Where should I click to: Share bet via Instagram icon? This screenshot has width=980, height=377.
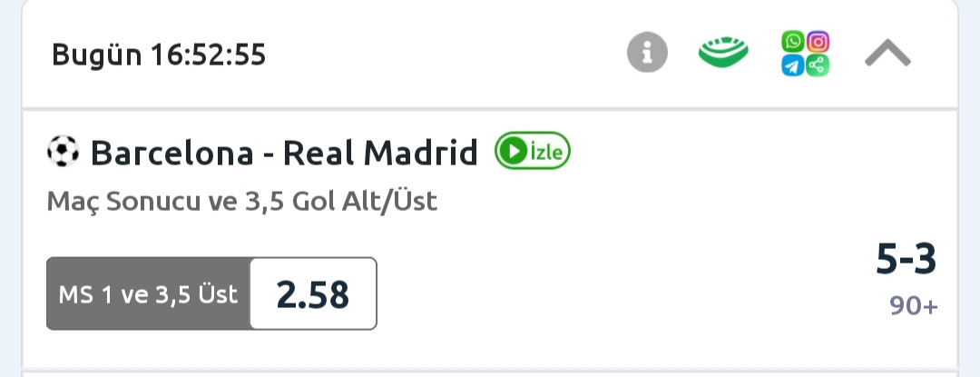point(818,42)
